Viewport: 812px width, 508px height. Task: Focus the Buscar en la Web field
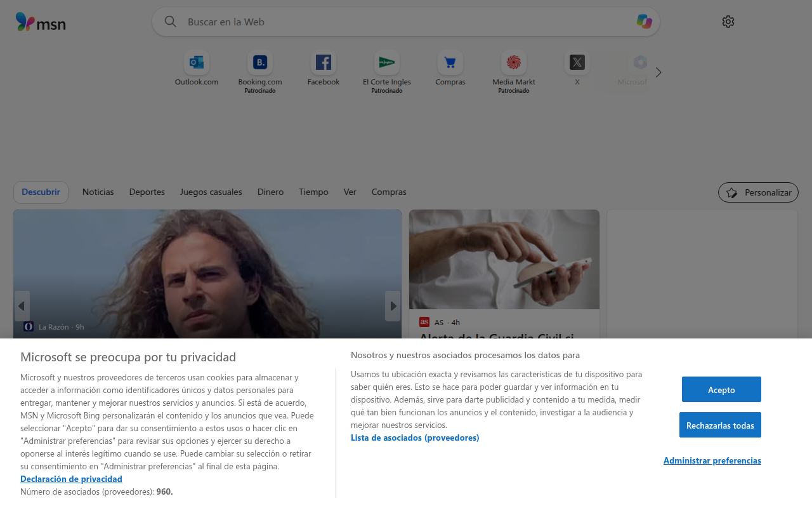coord(406,22)
